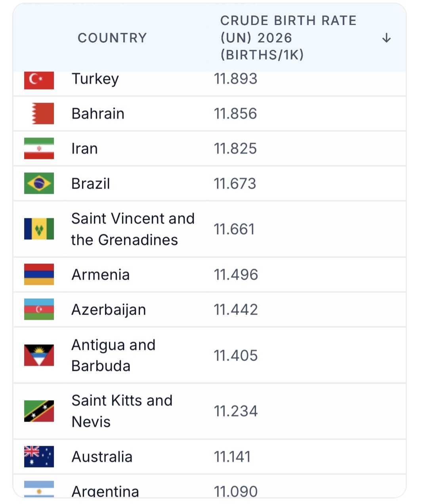Viewport: 445px width, 504px height.
Task: Select Iran's 11.825 birth rate value
Action: (x=235, y=149)
